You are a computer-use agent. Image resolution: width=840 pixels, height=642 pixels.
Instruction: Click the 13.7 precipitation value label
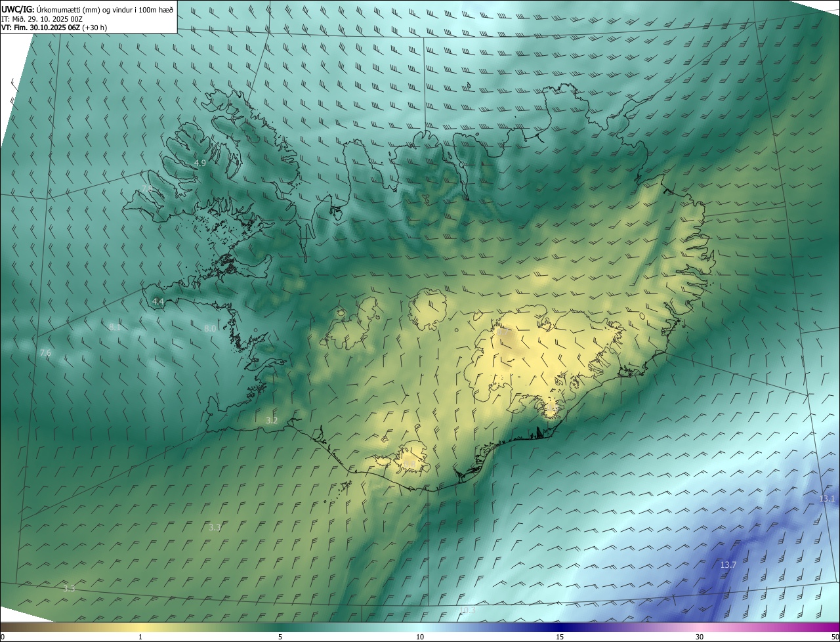[728, 565]
